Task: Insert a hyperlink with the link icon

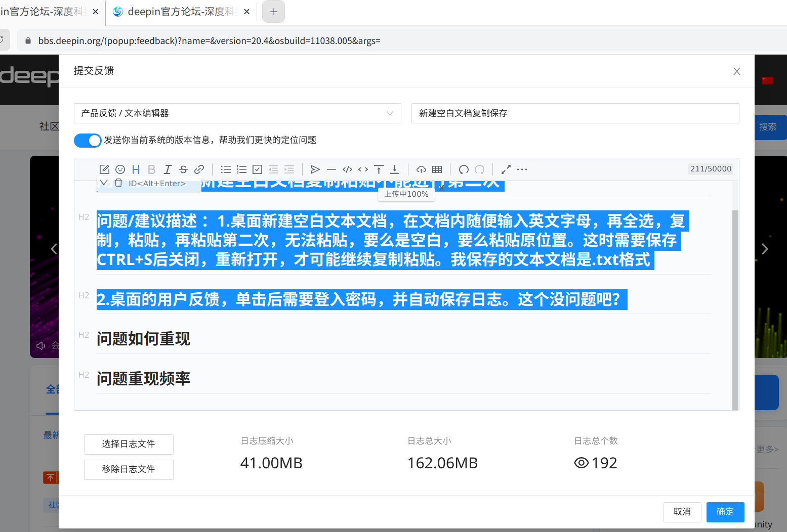Action: tap(199, 169)
